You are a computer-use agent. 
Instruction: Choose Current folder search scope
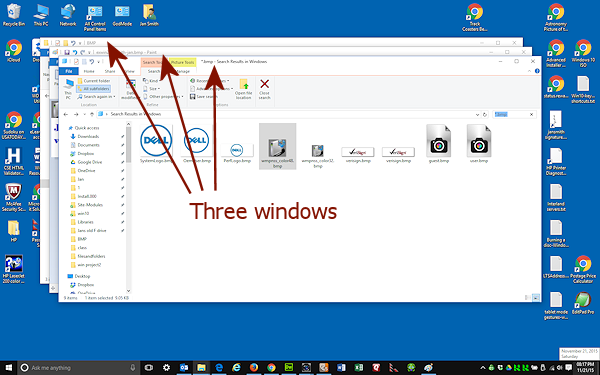point(94,81)
